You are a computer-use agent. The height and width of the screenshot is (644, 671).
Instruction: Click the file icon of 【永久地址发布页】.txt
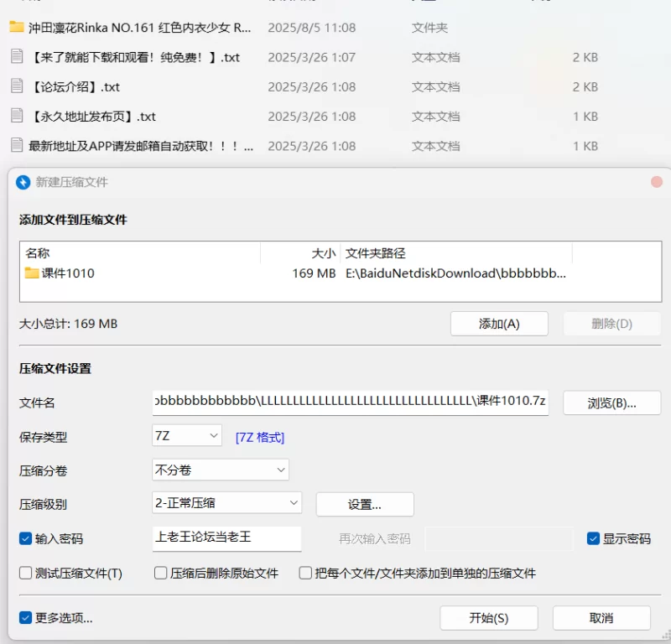click(17, 116)
